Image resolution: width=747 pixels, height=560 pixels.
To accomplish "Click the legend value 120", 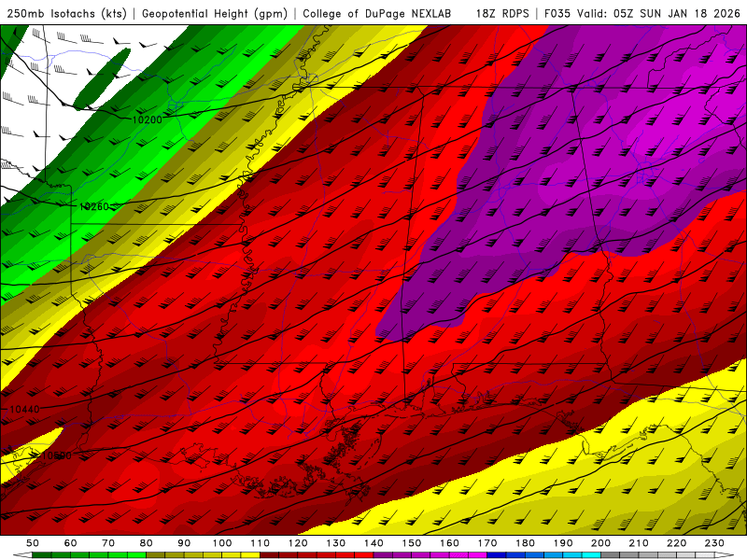I will 298,543.
